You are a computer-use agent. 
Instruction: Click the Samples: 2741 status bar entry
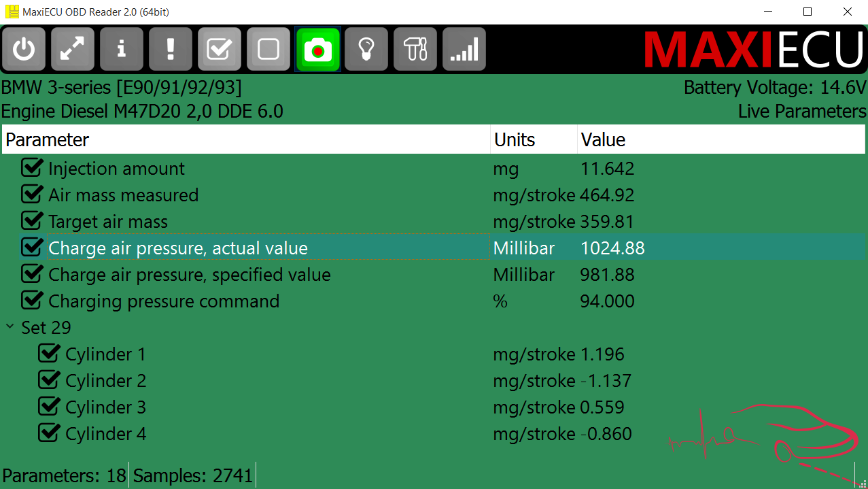(x=193, y=476)
